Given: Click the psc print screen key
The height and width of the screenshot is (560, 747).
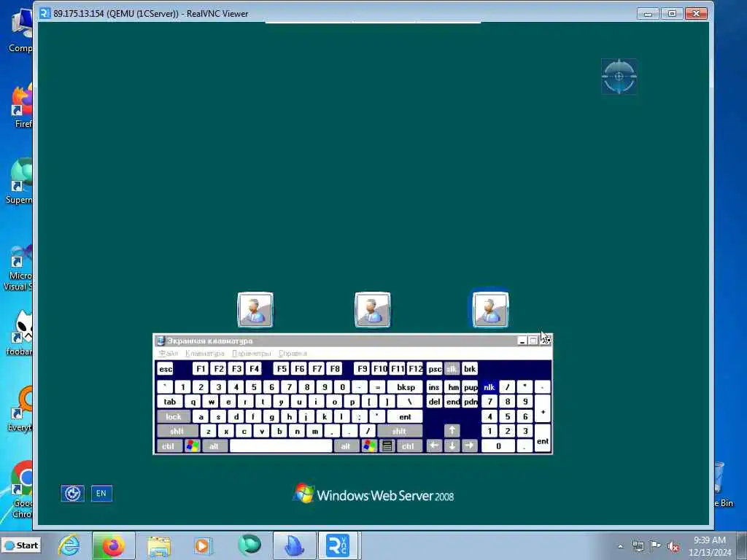Looking at the screenshot, I should 435,369.
